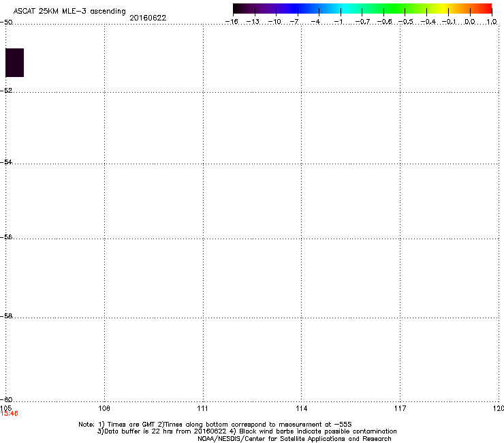Click the note 'Times are GMT' line
504x443 pixels.
(x=215, y=425)
